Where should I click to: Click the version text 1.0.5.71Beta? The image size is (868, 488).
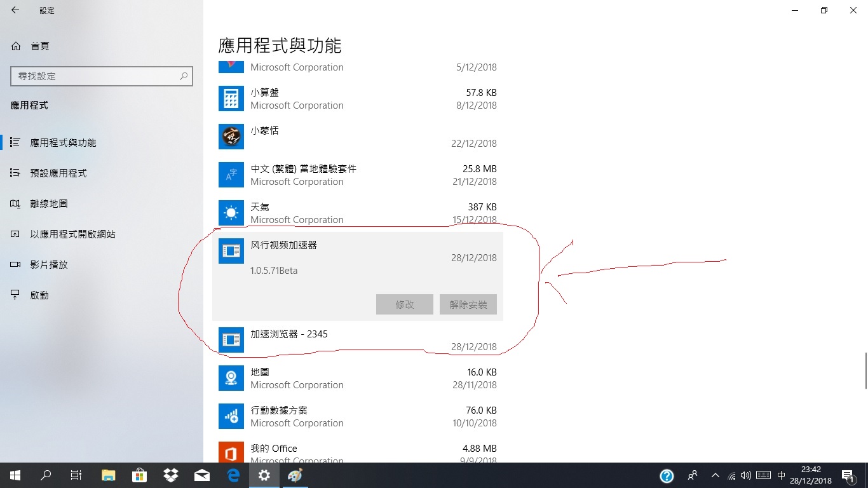[x=274, y=271]
